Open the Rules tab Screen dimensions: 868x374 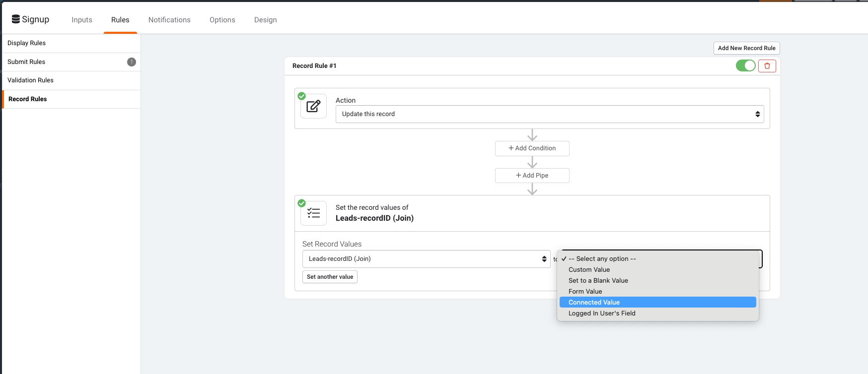[120, 20]
